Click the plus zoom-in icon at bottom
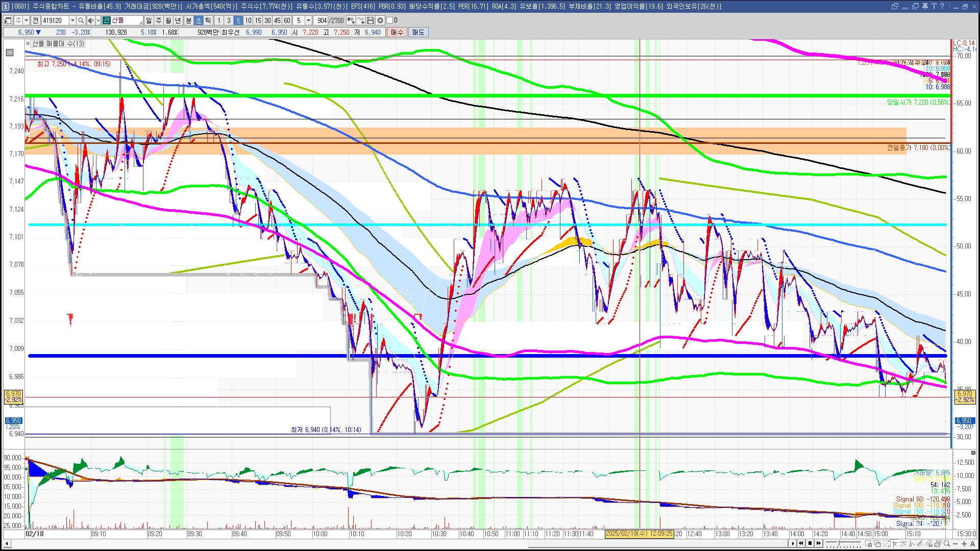Viewport: 980px width, 551px height. click(x=964, y=543)
